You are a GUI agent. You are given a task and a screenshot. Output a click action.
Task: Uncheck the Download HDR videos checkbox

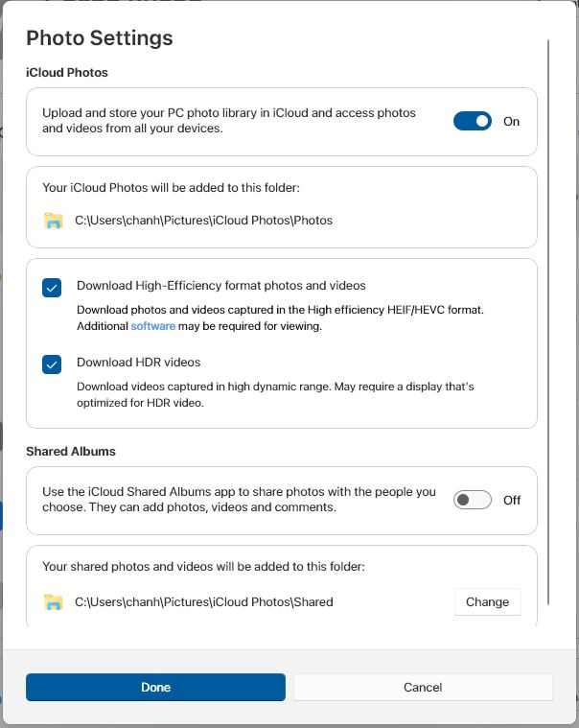click(52, 364)
